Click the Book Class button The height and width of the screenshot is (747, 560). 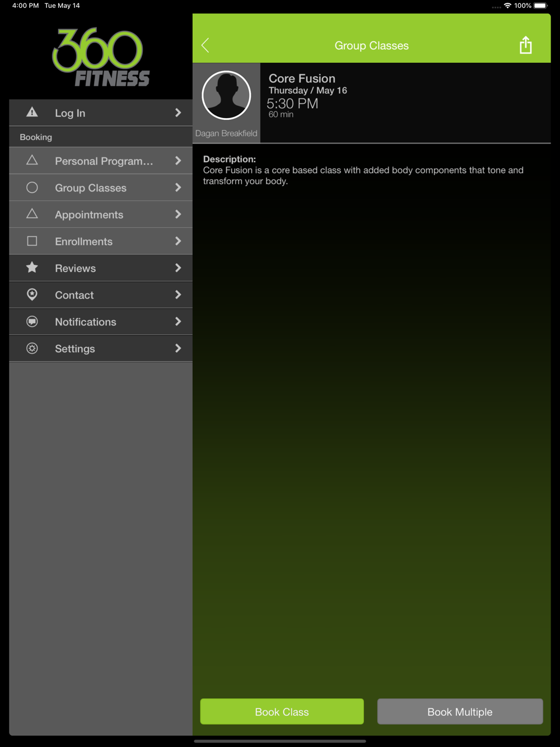(x=282, y=712)
